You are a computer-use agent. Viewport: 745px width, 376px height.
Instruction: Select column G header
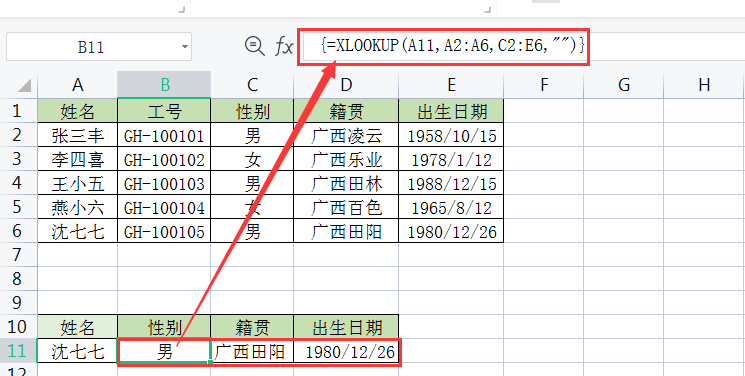pos(623,85)
